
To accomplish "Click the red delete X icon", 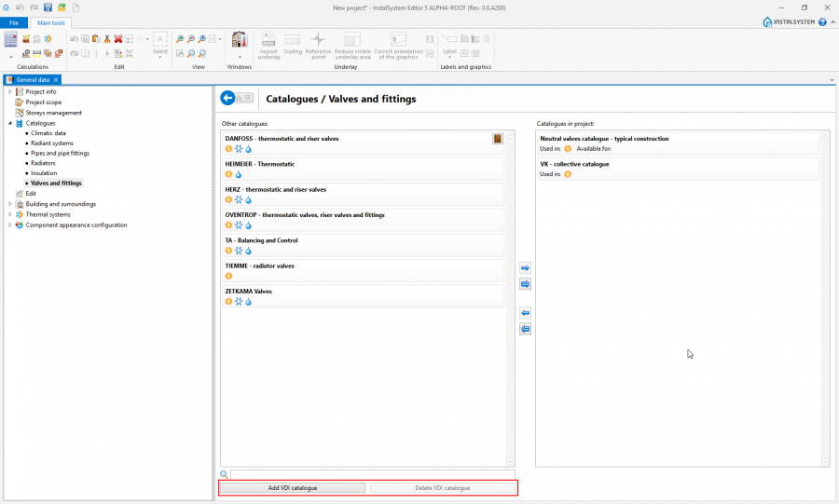I will click(118, 39).
